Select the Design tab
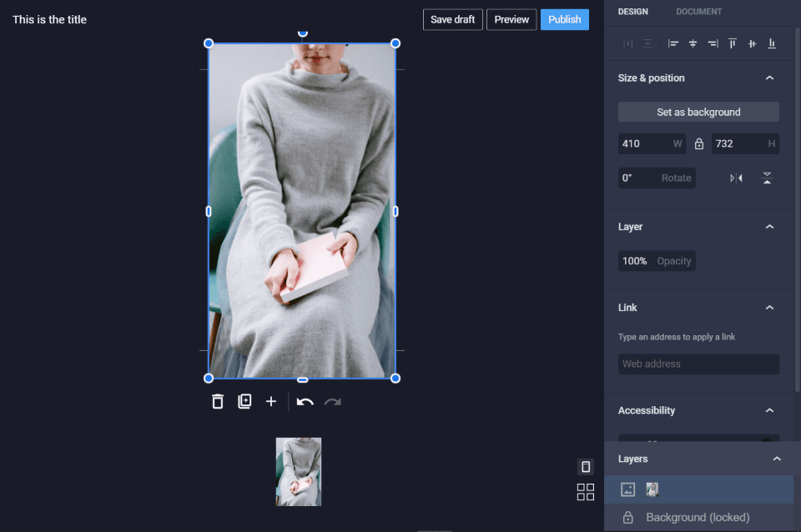 [x=632, y=12]
